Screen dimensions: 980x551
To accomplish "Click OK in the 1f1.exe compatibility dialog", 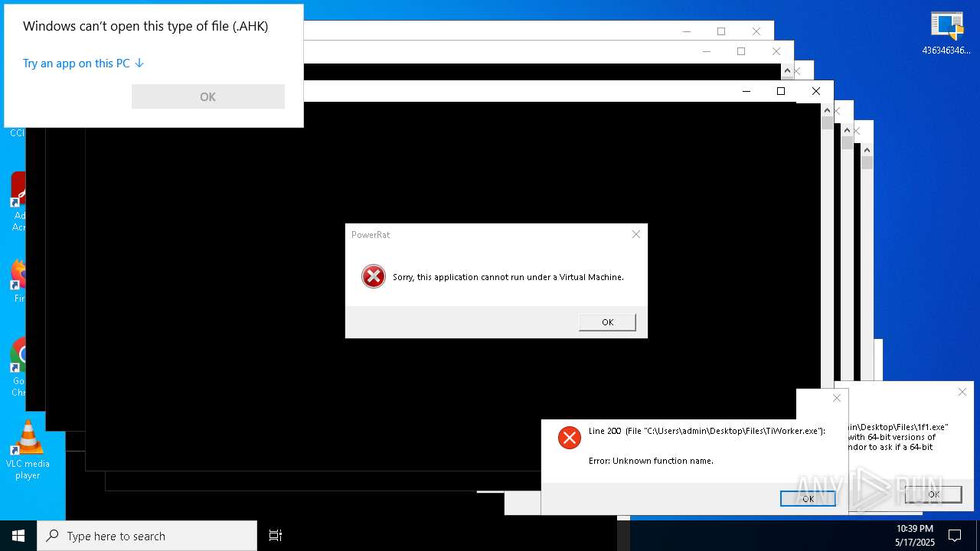I will pos(933,494).
